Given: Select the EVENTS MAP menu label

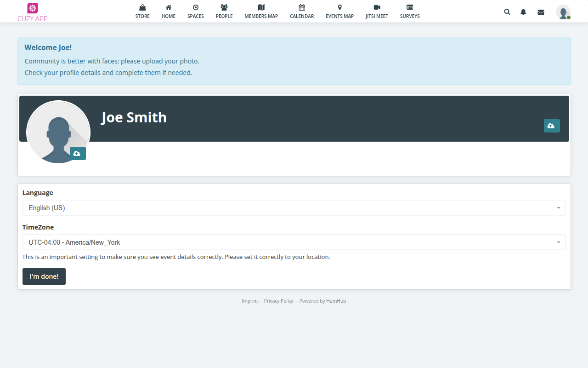Looking at the screenshot, I should [340, 16].
